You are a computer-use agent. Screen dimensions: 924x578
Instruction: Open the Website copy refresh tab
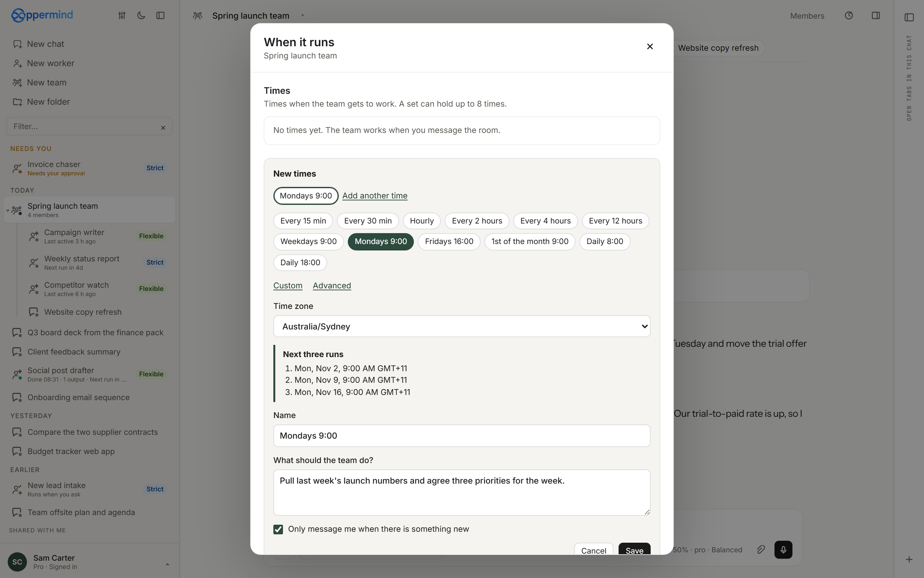pyautogui.click(x=718, y=48)
